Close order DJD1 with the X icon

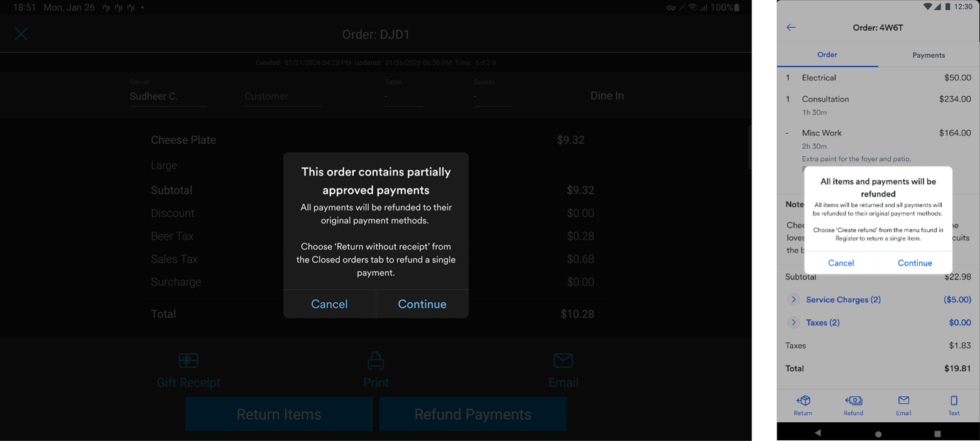click(x=21, y=34)
